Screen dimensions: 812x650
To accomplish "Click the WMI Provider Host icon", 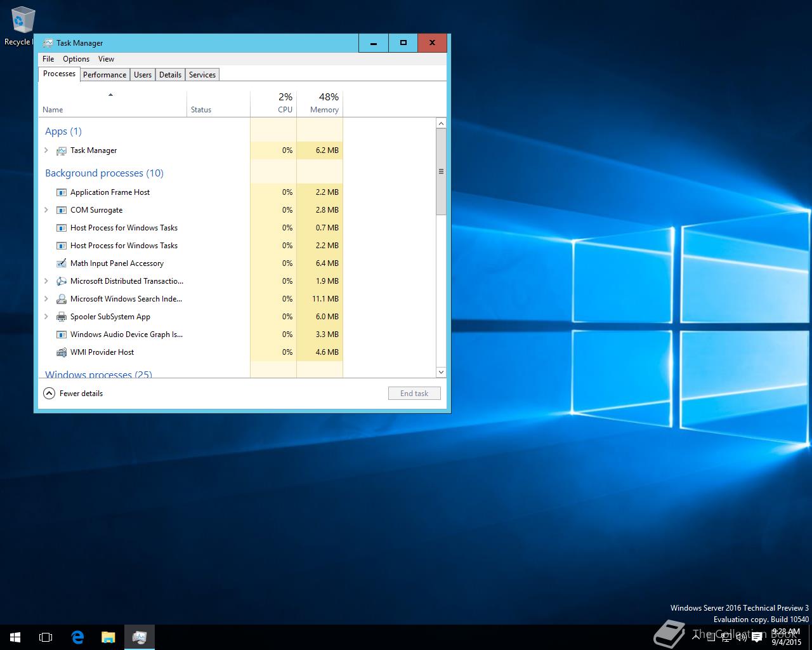I will click(x=62, y=352).
